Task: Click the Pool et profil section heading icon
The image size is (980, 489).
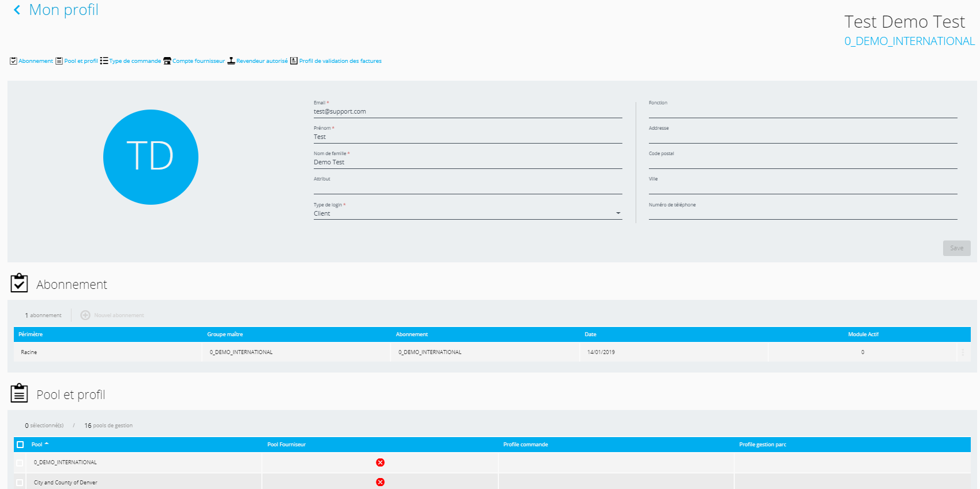Action: 19,393
